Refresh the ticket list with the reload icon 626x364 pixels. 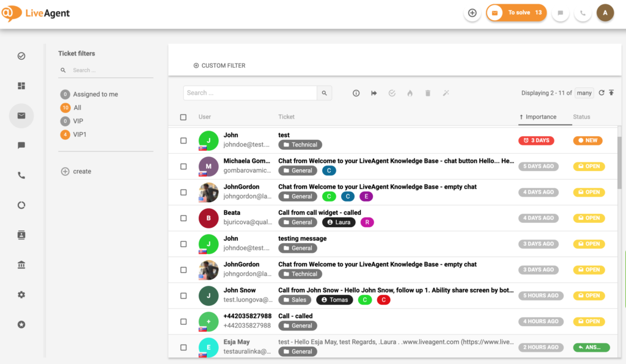point(602,92)
